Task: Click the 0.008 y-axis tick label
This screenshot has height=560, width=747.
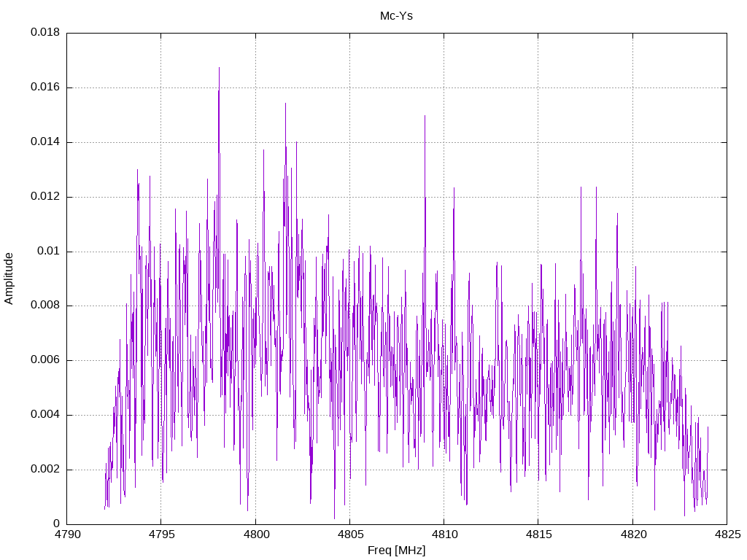Action: click(x=45, y=306)
